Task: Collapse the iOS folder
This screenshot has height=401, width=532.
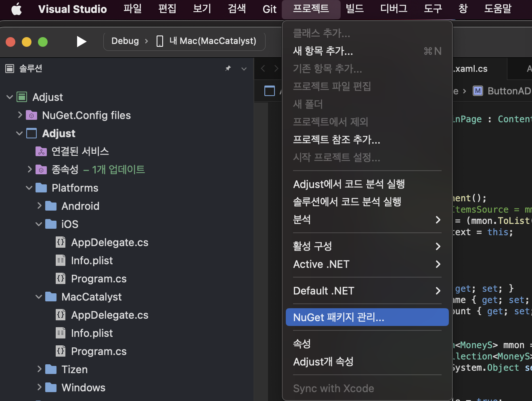Action: (x=39, y=224)
